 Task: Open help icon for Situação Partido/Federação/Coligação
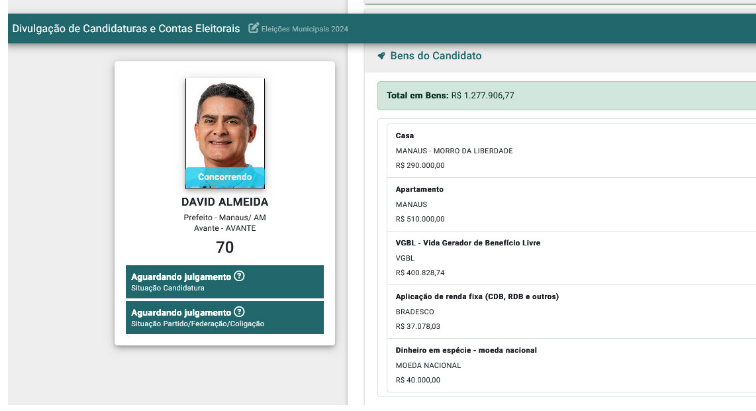(239, 312)
